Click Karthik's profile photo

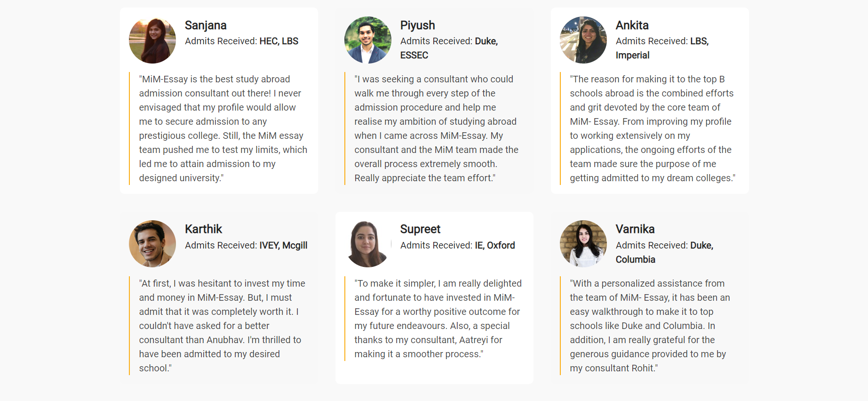(x=152, y=244)
